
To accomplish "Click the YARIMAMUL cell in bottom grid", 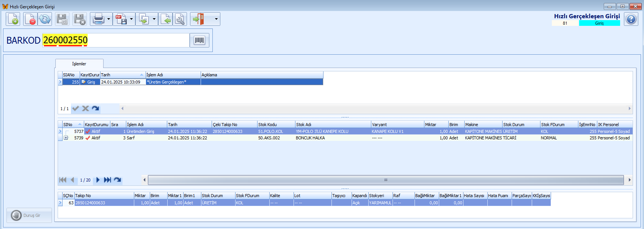I will pyautogui.click(x=380, y=203).
